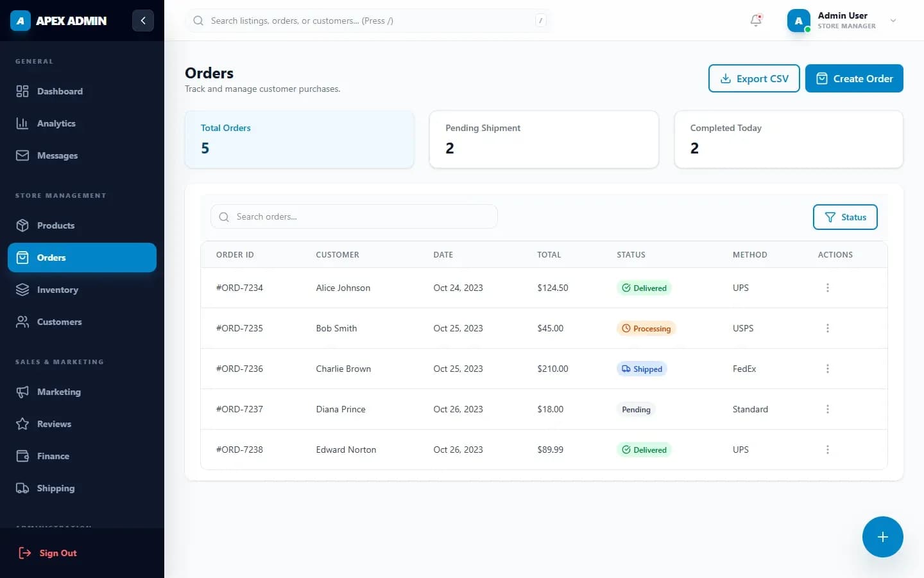Viewport: 924px width, 578px height.
Task: Click the Shipped status badge
Action: pos(642,369)
